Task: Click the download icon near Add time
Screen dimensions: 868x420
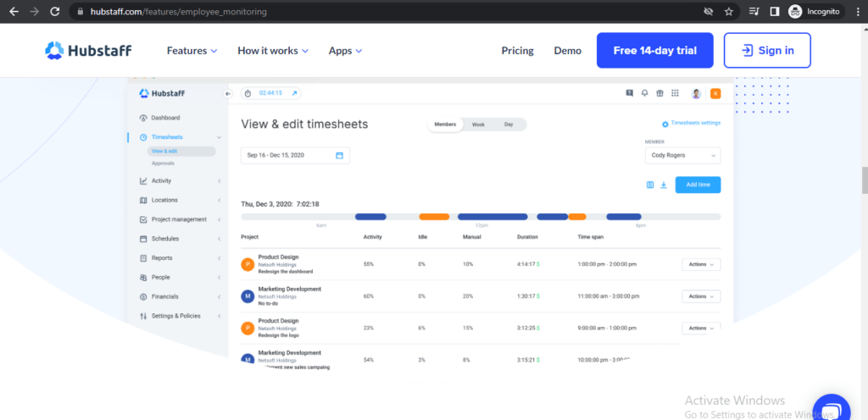Action: pos(663,185)
